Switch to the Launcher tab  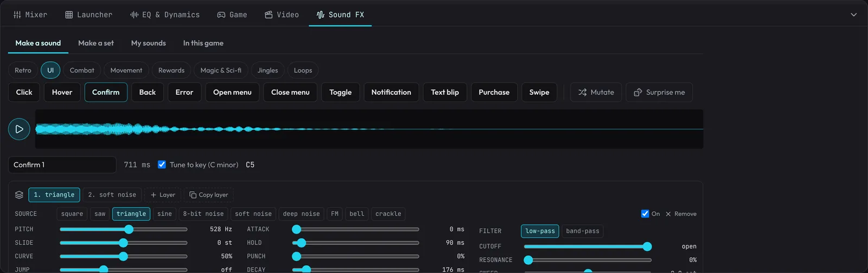(x=89, y=15)
